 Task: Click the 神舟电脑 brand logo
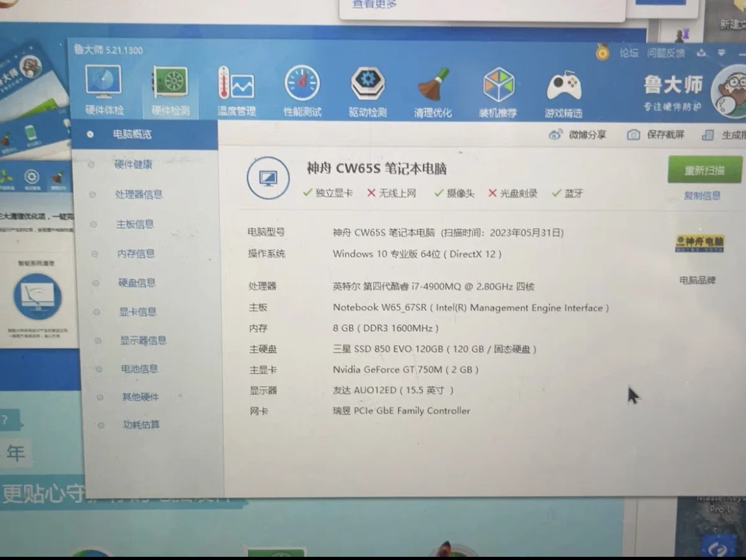click(x=699, y=244)
